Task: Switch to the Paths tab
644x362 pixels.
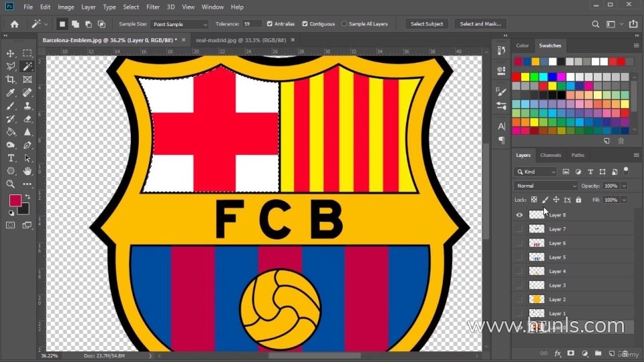Action: point(578,155)
